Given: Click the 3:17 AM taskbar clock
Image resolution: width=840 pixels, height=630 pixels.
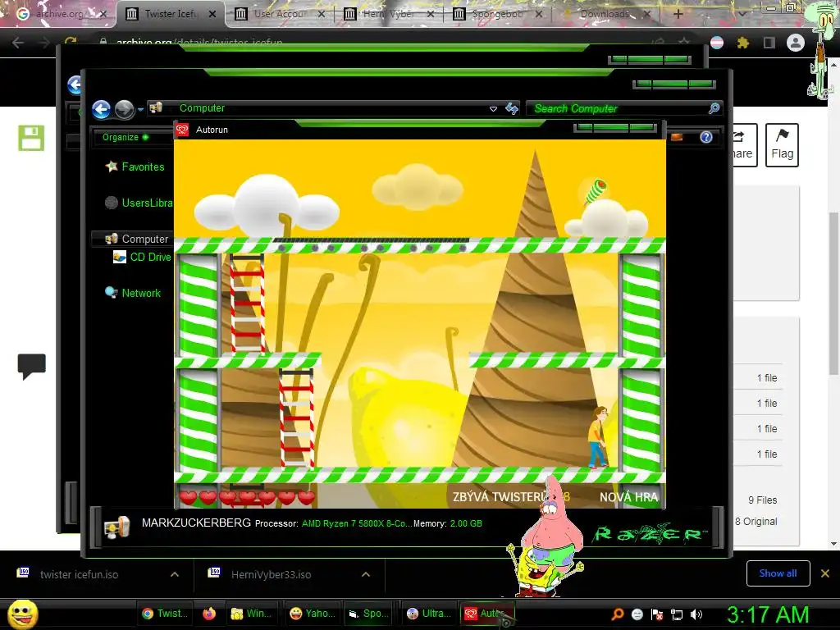Looking at the screenshot, I should click(767, 614).
